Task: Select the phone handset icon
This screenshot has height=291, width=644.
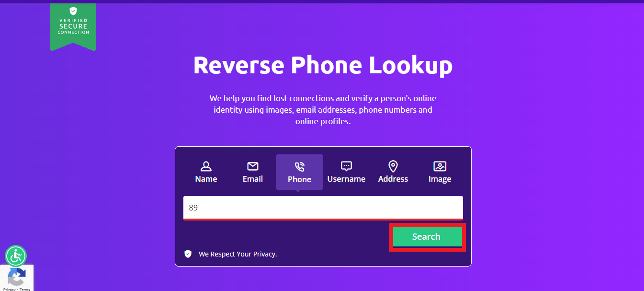Action: [300, 167]
